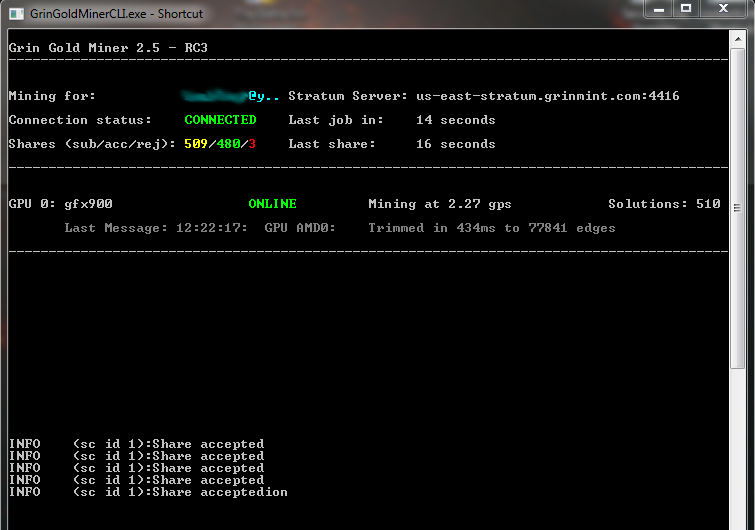Maximize the GrinGoldMinerCLI window
755x530 pixels.
[x=686, y=9]
